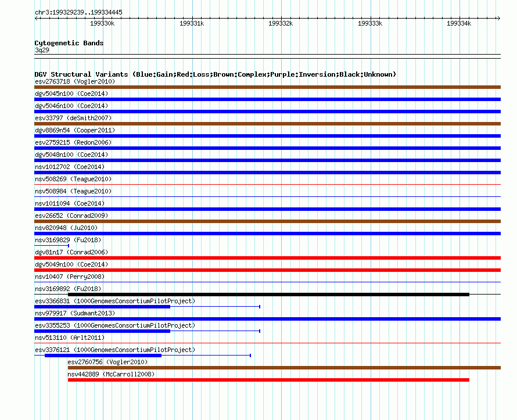Image resolution: width=517 pixels, height=420 pixels.
Task: Click the short blue line of nsv3169829
Action: click(52, 246)
